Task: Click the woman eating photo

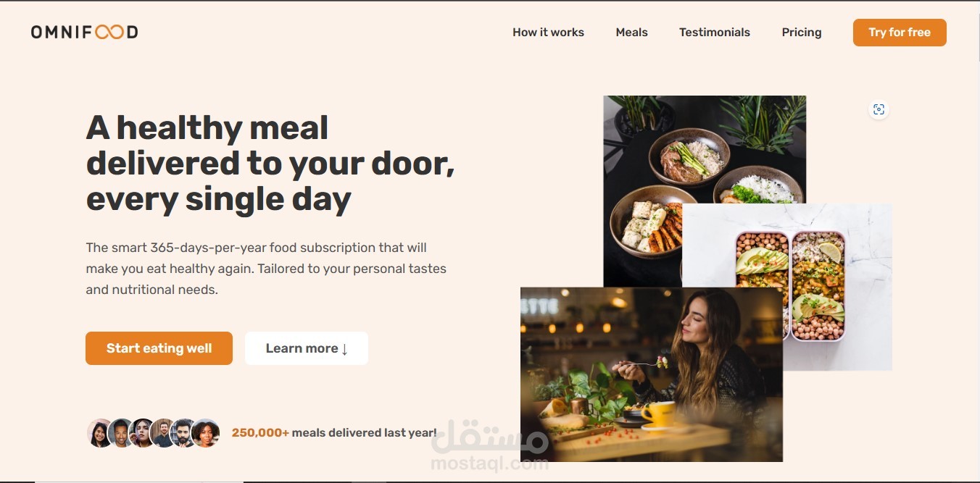Action: click(651, 374)
